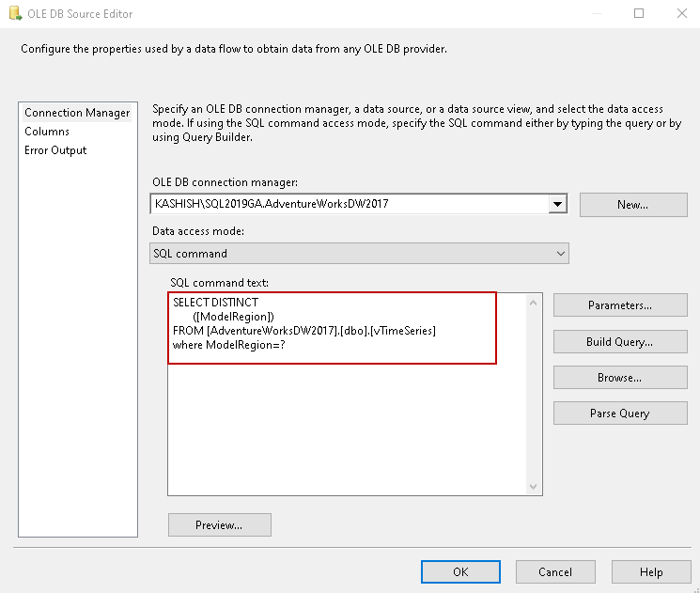The height and width of the screenshot is (593, 700).
Task: Click the OLE DB Source Editor title icon
Action: point(15,14)
